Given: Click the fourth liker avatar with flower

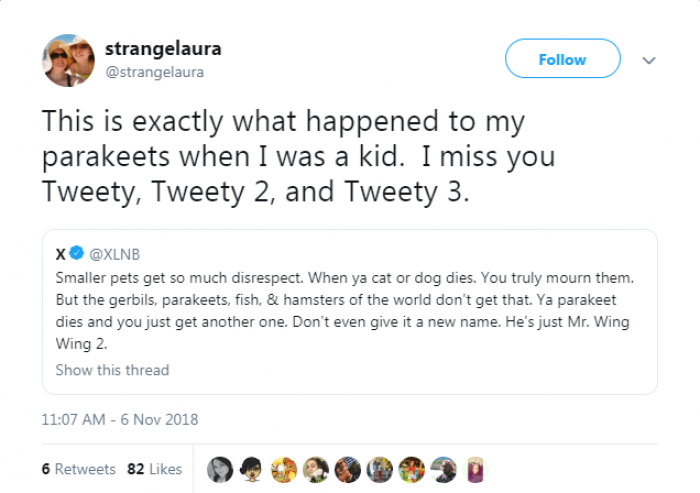Looking at the screenshot, I should (316, 469).
